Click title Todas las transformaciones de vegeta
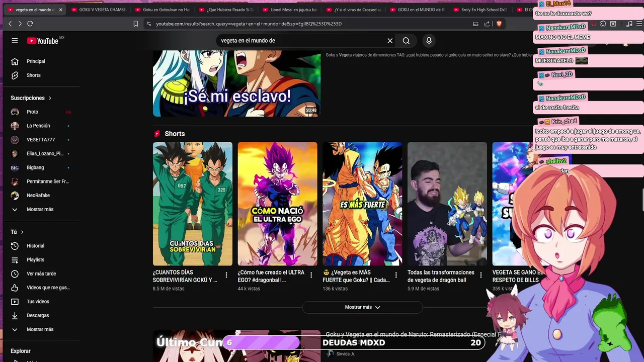Image resolution: width=644 pixels, height=362 pixels. (441, 276)
